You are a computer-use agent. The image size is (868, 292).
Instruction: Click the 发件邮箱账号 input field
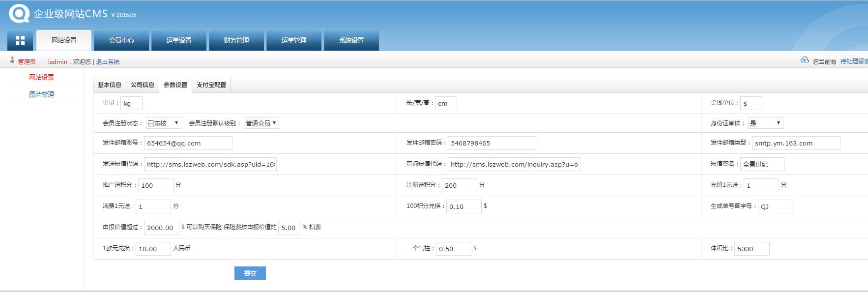pyautogui.click(x=188, y=143)
